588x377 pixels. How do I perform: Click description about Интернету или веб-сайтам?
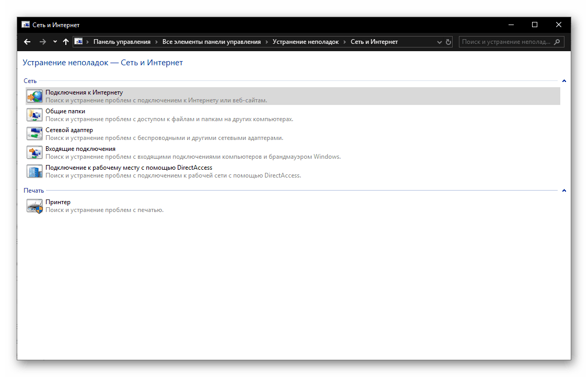point(156,100)
